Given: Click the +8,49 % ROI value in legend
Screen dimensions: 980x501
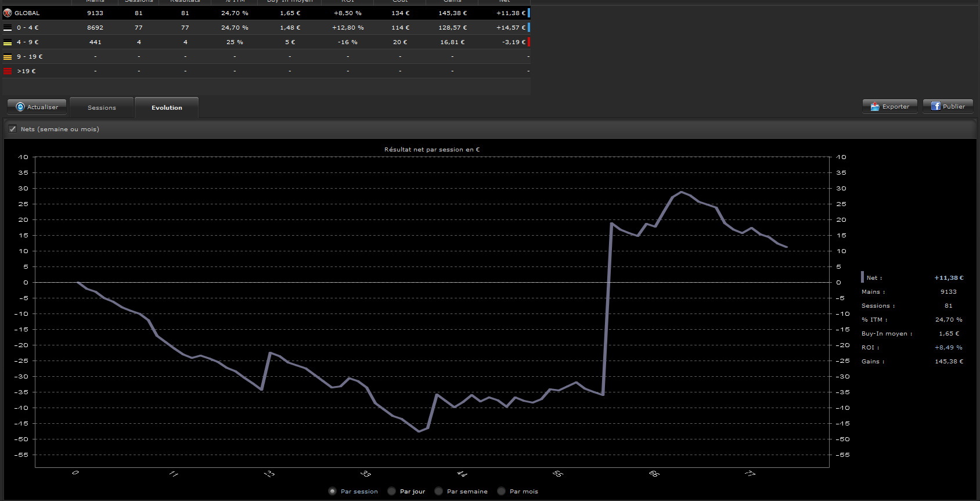Looking at the screenshot, I should coord(949,347).
